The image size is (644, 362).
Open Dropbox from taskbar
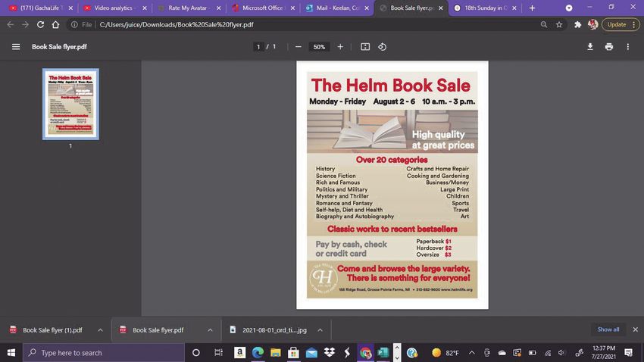tap(330, 353)
